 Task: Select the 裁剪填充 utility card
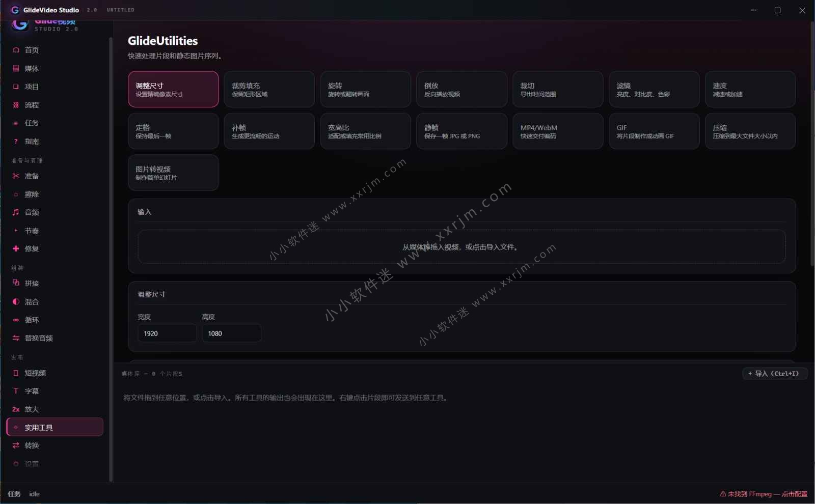click(x=269, y=89)
